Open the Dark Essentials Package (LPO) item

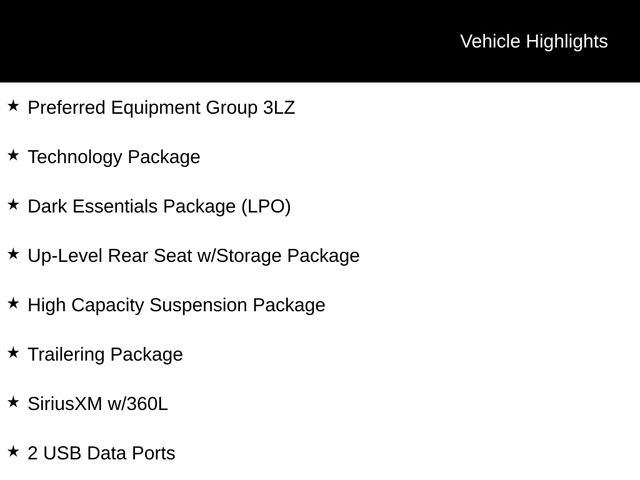pyautogui.click(x=159, y=207)
